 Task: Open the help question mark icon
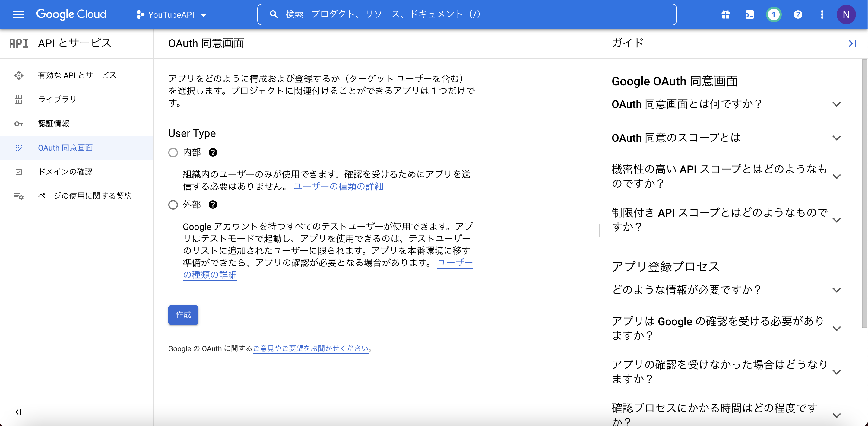798,14
